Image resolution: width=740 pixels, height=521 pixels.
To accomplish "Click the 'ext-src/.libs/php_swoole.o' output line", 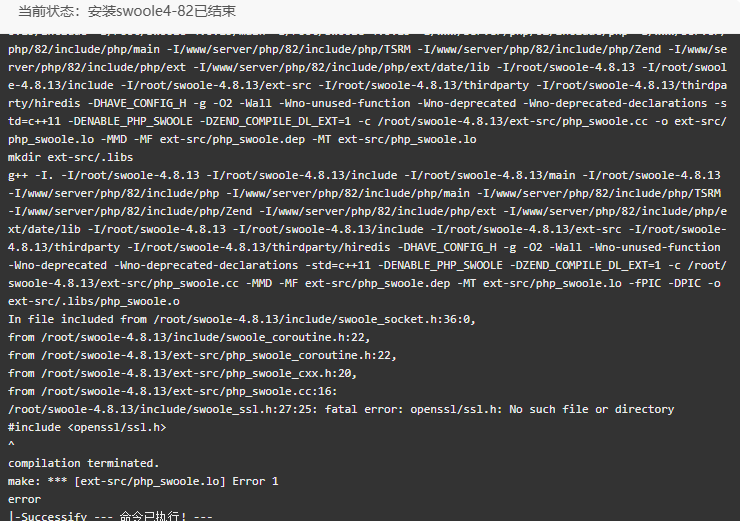I will 93,301.
